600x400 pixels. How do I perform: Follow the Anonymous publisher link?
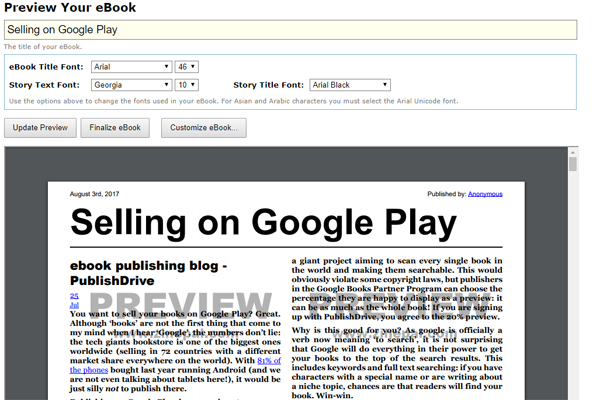[485, 194]
